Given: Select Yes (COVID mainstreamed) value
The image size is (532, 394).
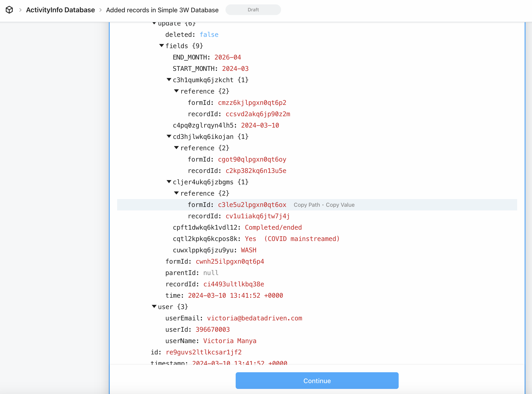Looking at the screenshot, I should (x=292, y=239).
